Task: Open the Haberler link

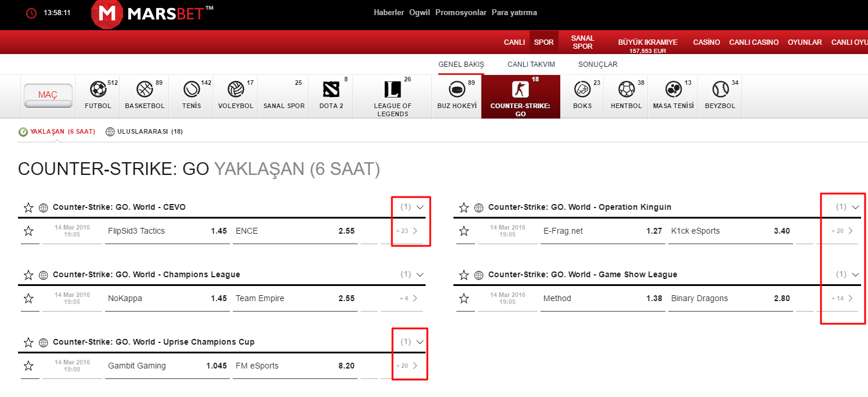Action: click(x=389, y=12)
